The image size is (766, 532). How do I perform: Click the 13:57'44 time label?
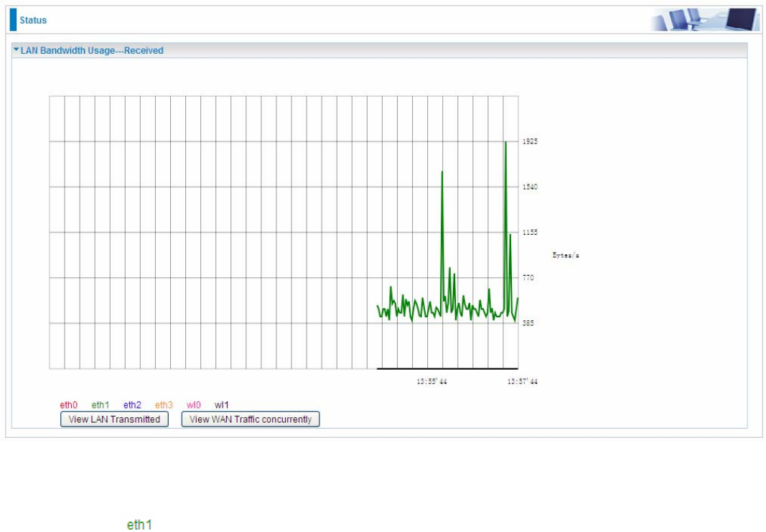click(x=522, y=381)
